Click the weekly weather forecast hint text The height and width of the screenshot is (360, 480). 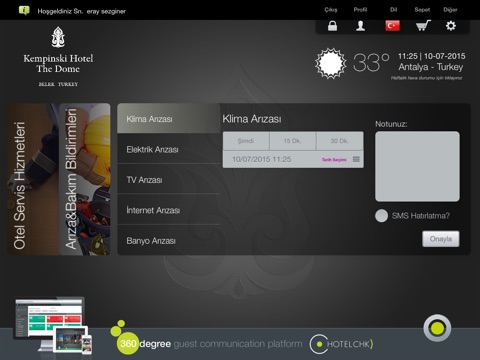pos(426,78)
